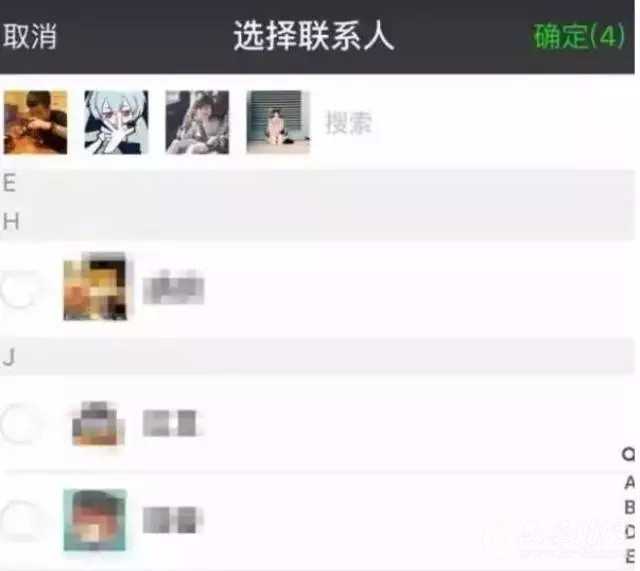Remove the fourth selected avatar by shutter
This screenshot has width=640, height=571.
(278, 122)
